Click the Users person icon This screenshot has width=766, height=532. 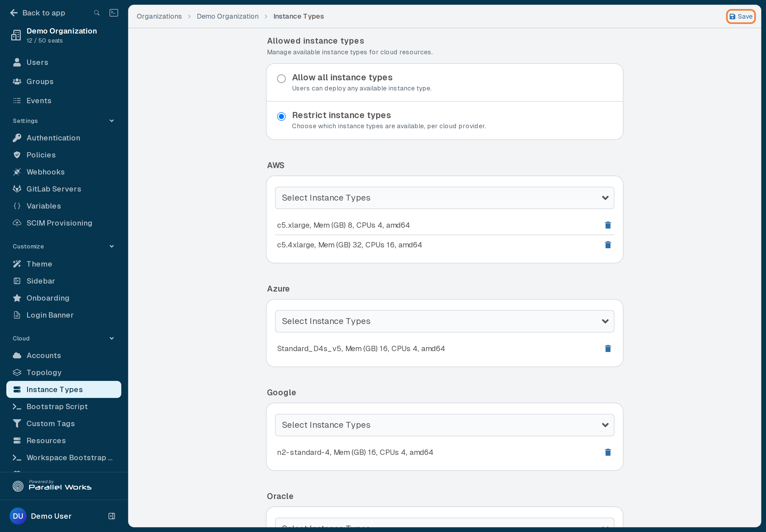pos(17,62)
